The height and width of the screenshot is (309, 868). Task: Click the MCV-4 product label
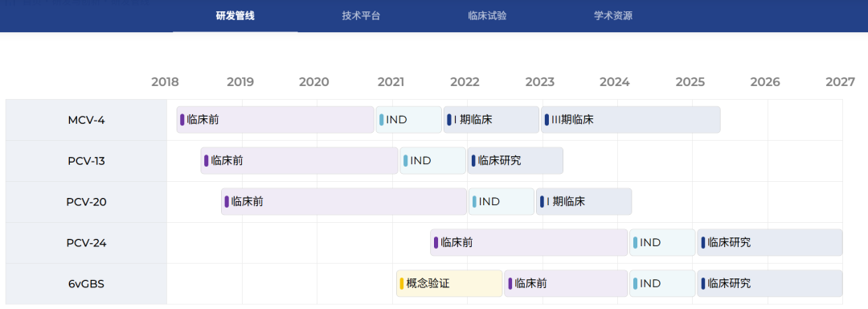point(86,120)
